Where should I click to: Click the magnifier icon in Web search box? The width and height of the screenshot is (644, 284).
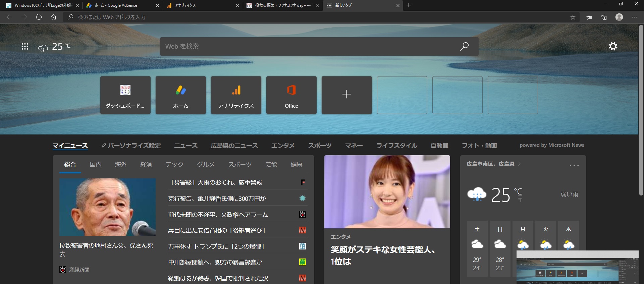coord(464,46)
